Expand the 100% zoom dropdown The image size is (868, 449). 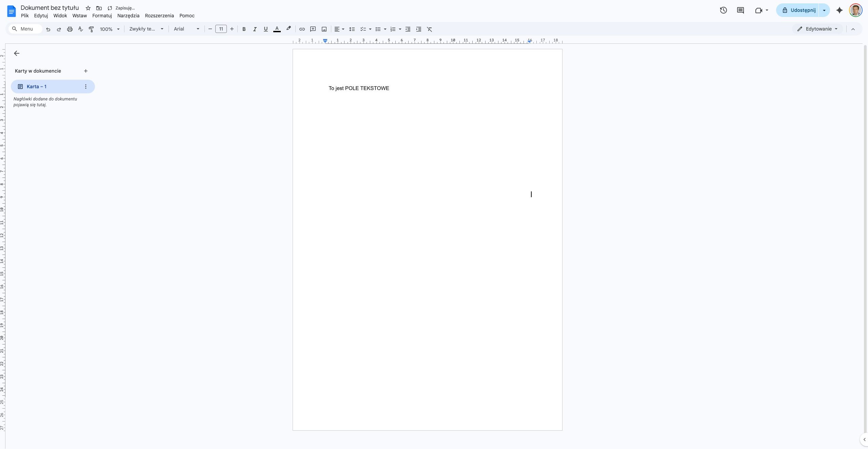pyautogui.click(x=110, y=29)
